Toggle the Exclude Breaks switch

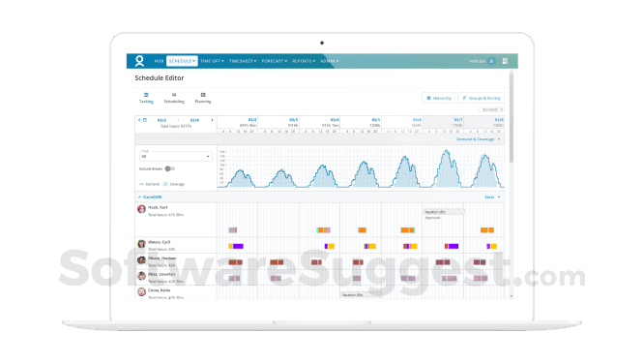tap(169, 168)
